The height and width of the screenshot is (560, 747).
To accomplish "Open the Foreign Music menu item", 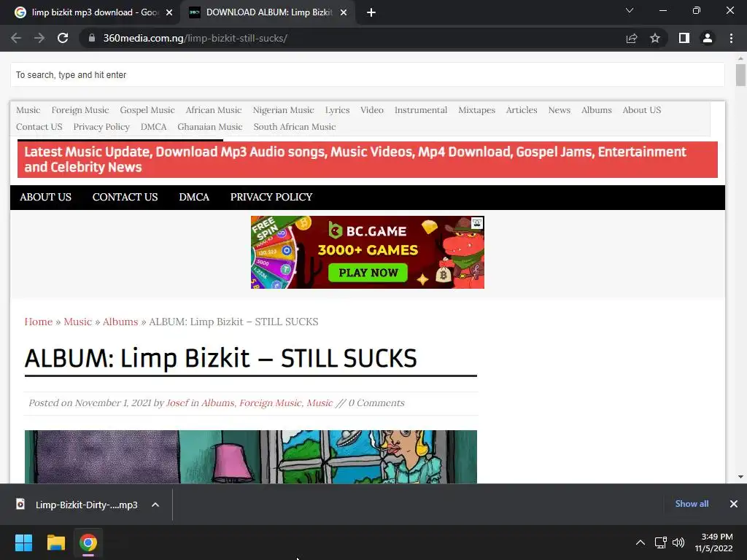I will (x=80, y=110).
